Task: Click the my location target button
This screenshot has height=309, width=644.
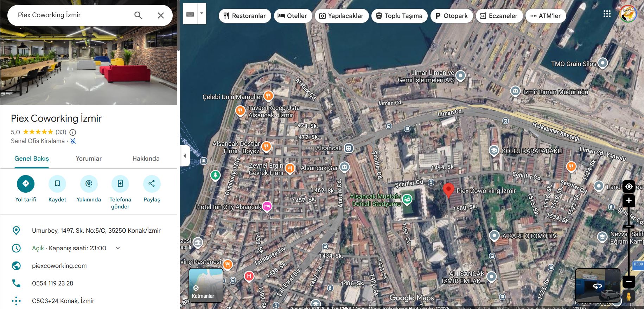Action: pyautogui.click(x=629, y=186)
